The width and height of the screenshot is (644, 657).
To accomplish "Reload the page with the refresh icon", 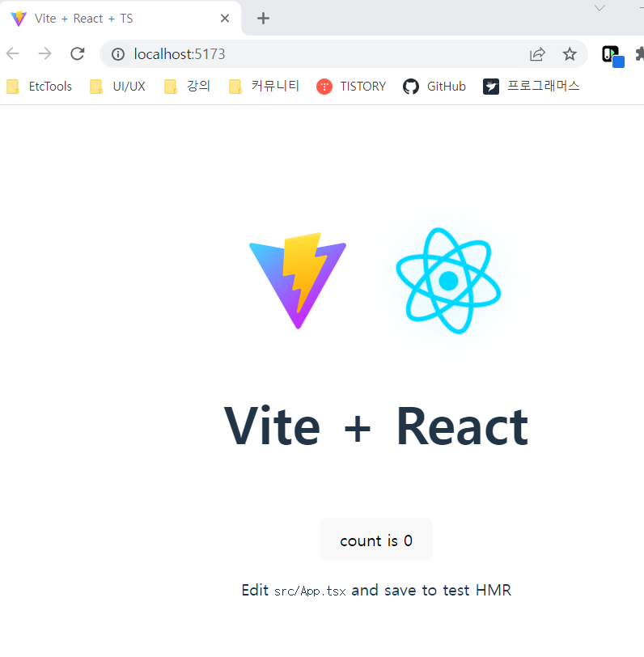I will tap(78, 54).
